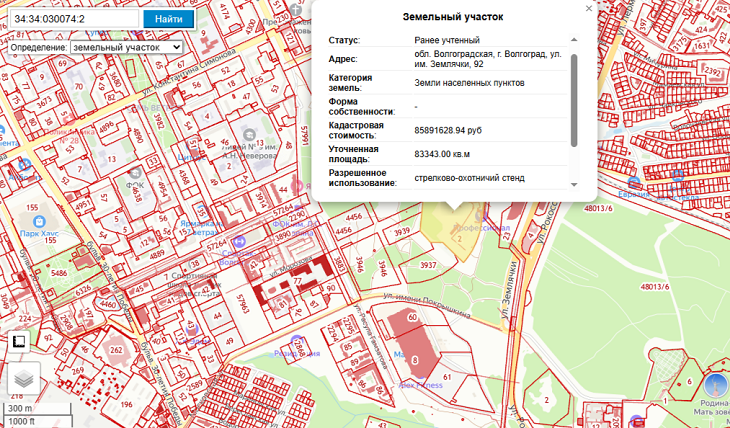Click the red building numbered 60
730x428 pixels.
pos(413,318)
